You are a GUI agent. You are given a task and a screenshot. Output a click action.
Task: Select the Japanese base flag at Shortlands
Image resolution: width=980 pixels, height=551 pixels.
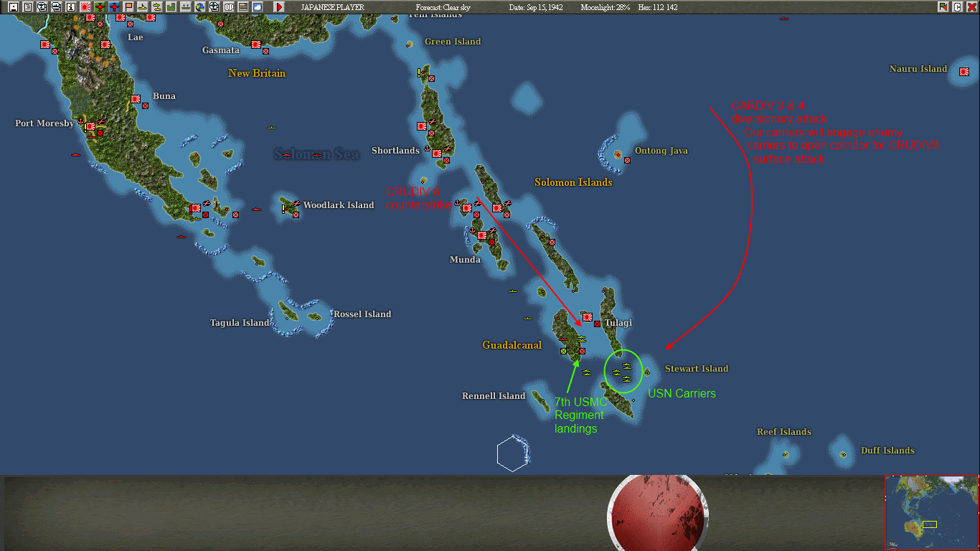[436, 154]
